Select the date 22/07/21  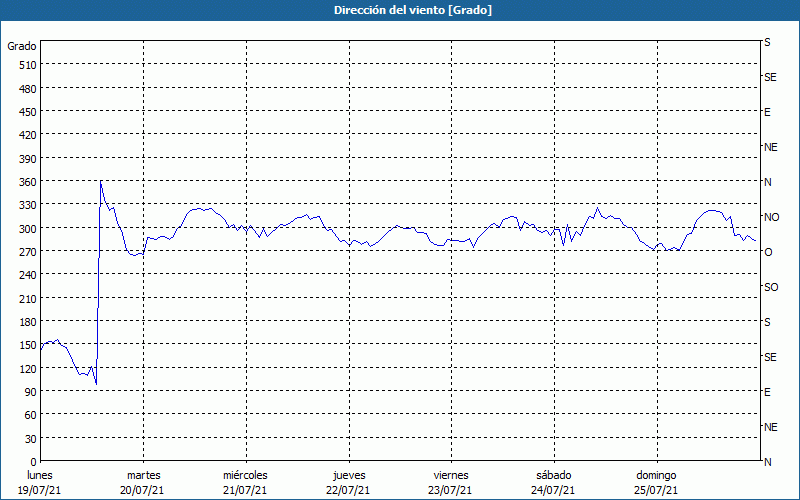point(348,490)
